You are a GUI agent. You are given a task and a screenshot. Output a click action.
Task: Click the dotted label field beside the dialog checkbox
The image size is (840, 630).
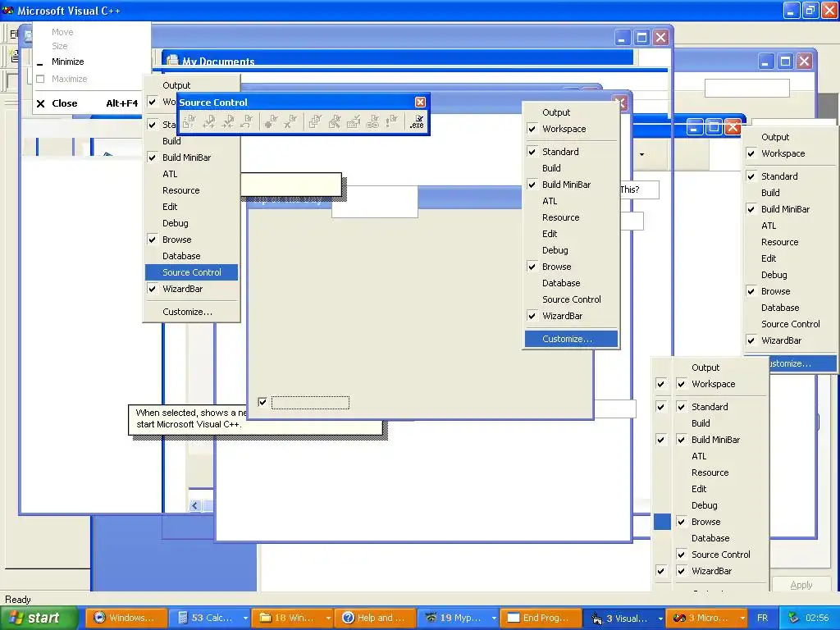pyautogui.click(x=310, y=402)
